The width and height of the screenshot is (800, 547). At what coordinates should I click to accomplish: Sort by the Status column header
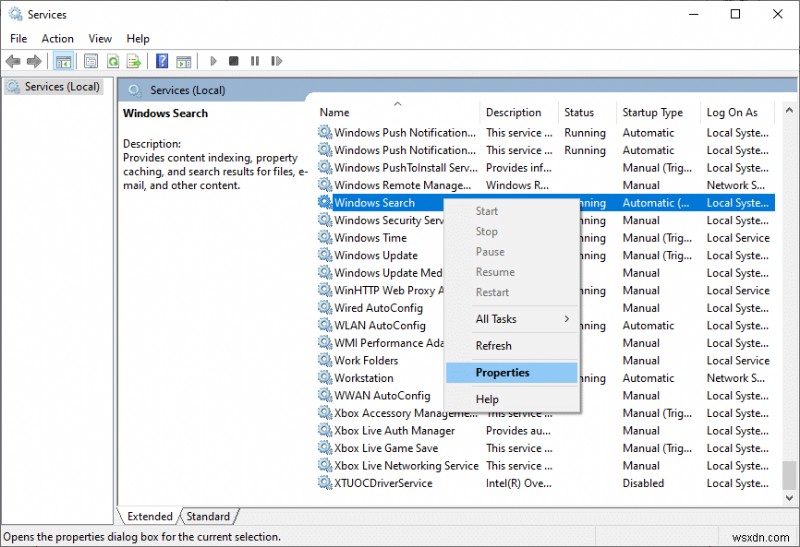pos(588,112)
